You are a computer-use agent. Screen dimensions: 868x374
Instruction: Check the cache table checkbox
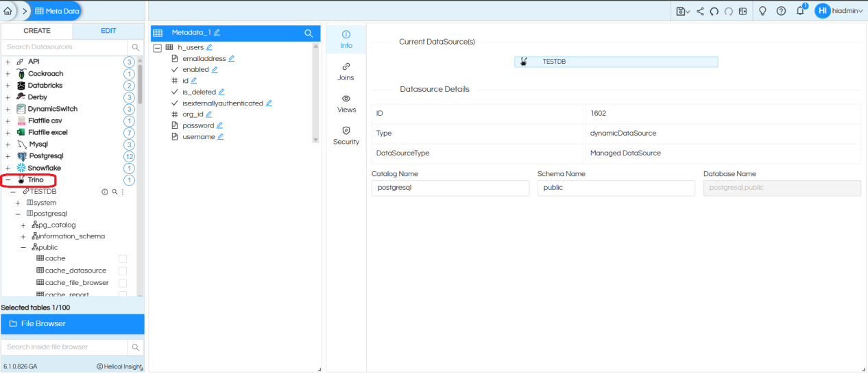(x=123, y=259)
